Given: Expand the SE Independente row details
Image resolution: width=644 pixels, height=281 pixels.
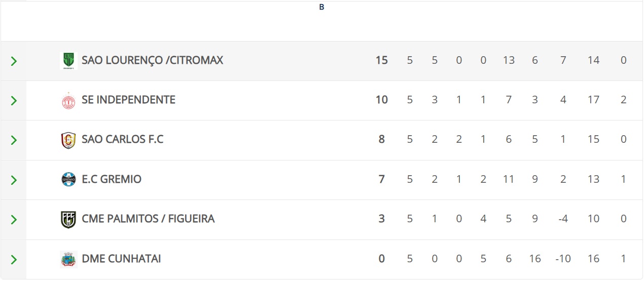Looking at the screenshot, I should point(14,101).
